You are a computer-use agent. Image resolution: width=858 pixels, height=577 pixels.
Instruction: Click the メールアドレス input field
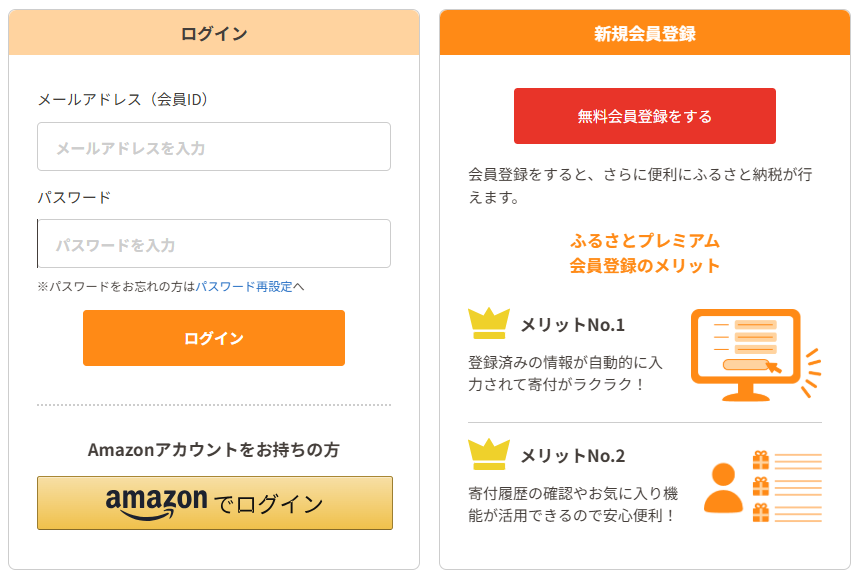214,147
